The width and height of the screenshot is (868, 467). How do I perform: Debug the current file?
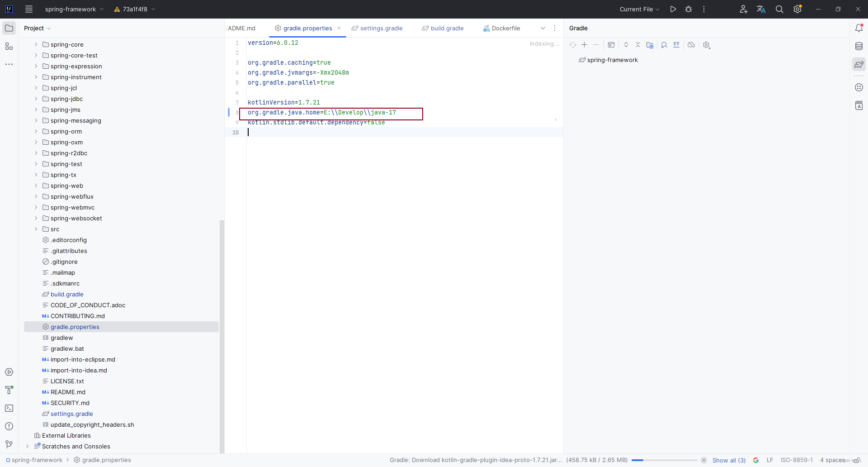point(689,9)
